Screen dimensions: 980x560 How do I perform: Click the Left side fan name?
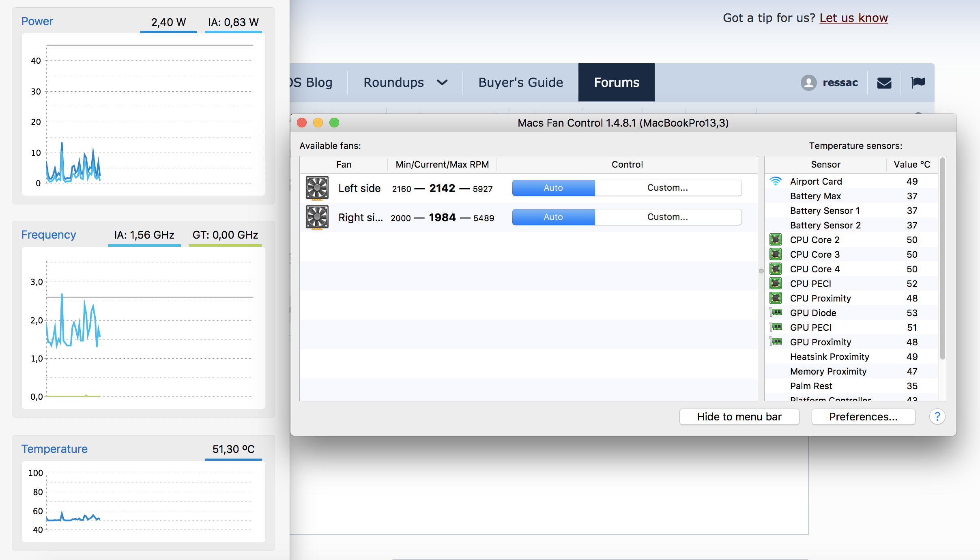pyautogui.click(x=359, y=188)
